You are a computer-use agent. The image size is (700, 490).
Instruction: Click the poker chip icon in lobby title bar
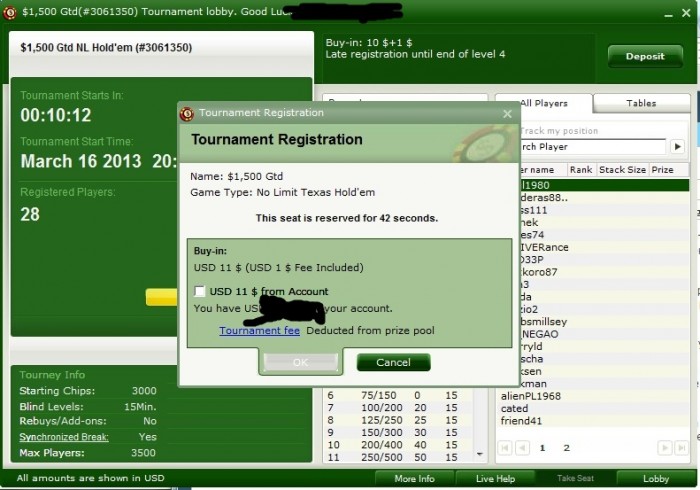9,12
